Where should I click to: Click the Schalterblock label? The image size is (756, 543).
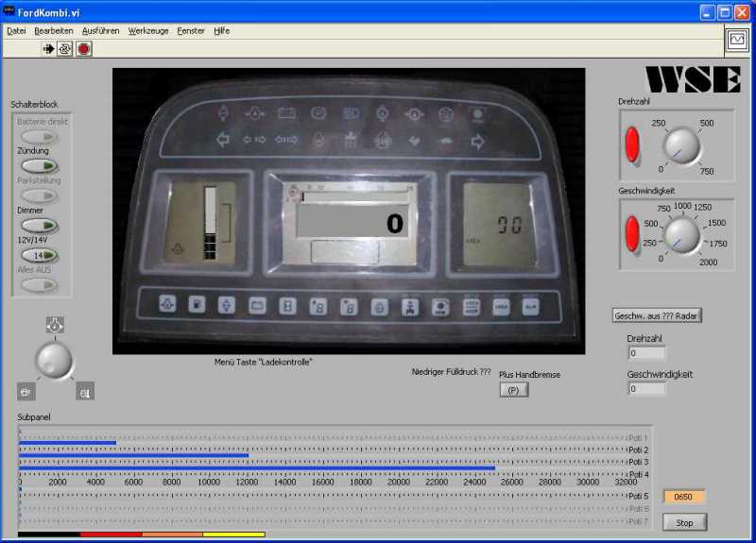pos(34,104)
